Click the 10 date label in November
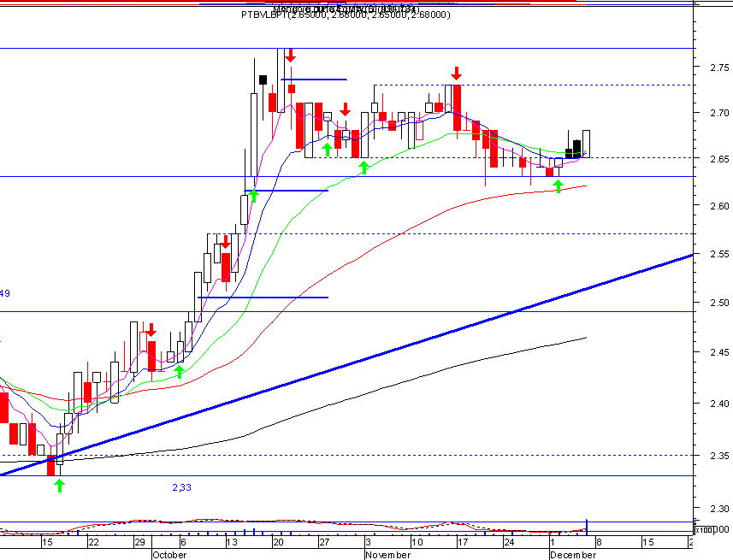Viewport: 733px width, 560px height. [x=417, y=542]
